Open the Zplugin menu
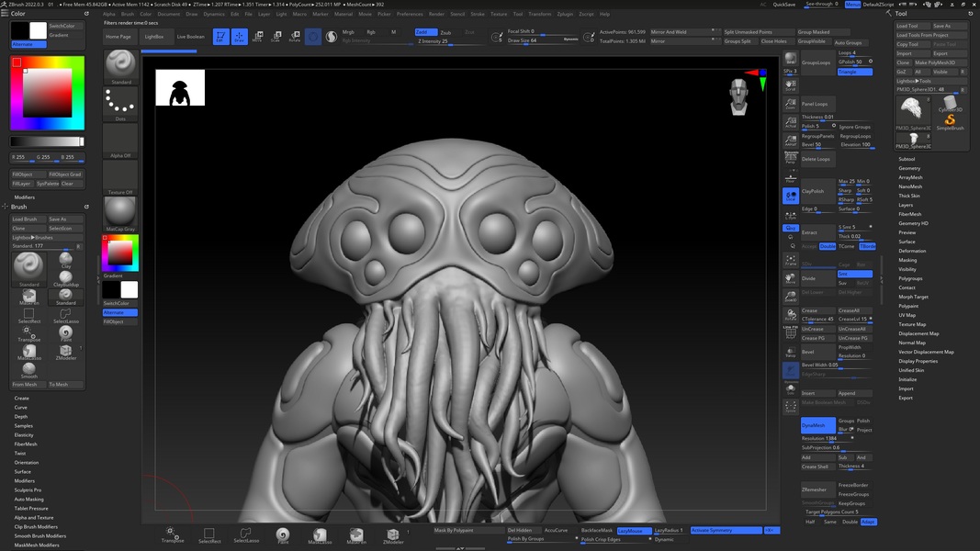 [x=564, y=14]
